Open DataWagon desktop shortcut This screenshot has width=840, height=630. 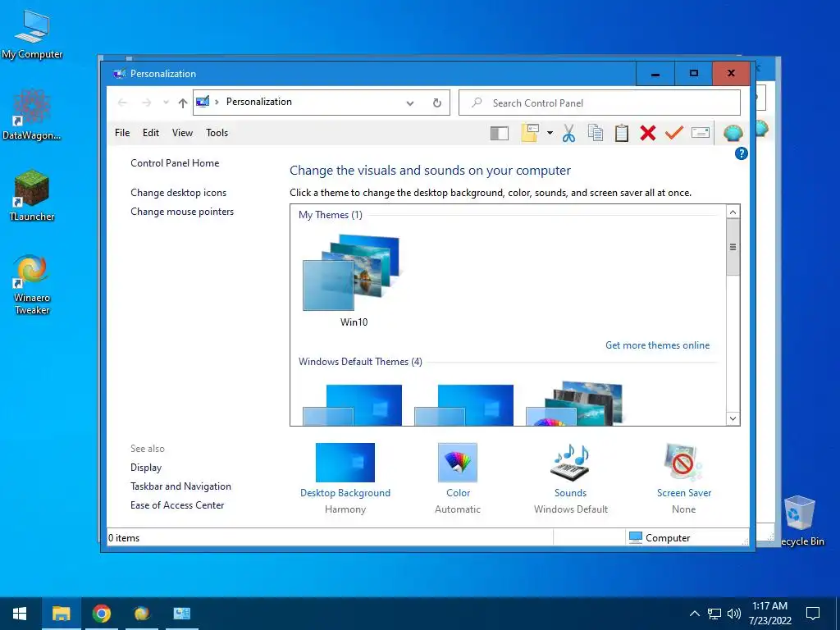pyautogui.click(x=32, y=115)
